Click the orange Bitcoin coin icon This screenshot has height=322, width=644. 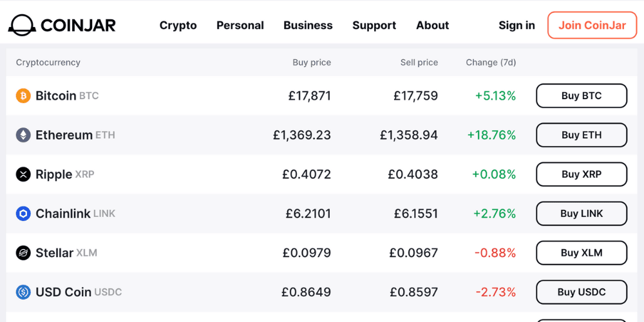tap(23, 96)
